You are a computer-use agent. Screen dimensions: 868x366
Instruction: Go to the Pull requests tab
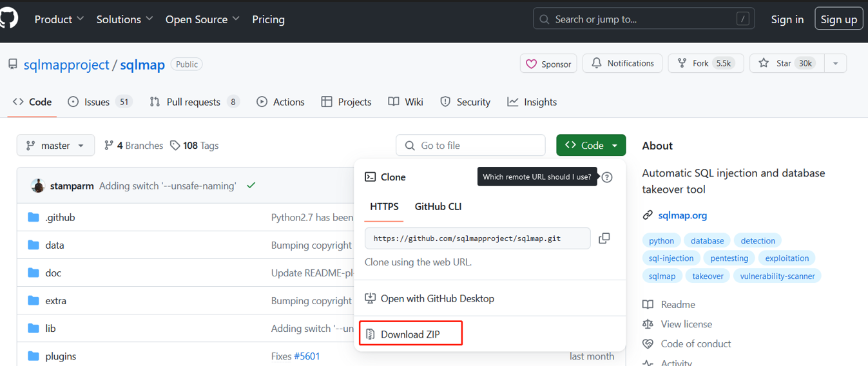pyautogui.click(x=193, y=102)
